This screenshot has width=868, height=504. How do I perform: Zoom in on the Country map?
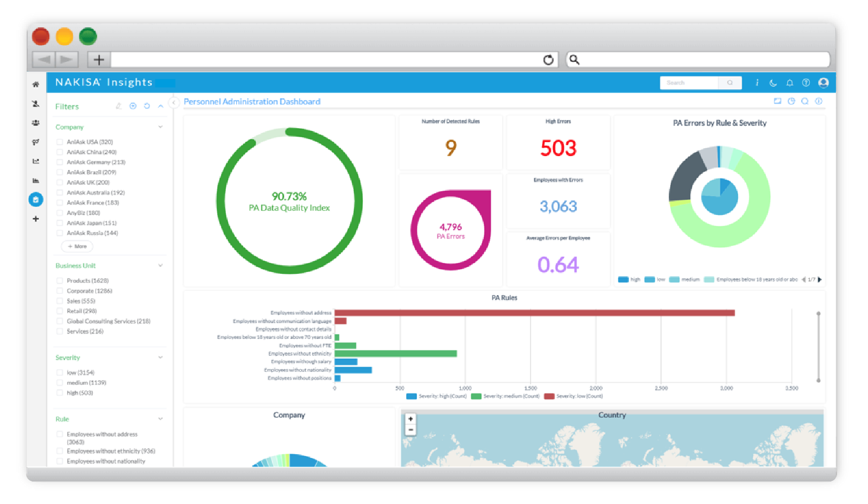(411, 419)
